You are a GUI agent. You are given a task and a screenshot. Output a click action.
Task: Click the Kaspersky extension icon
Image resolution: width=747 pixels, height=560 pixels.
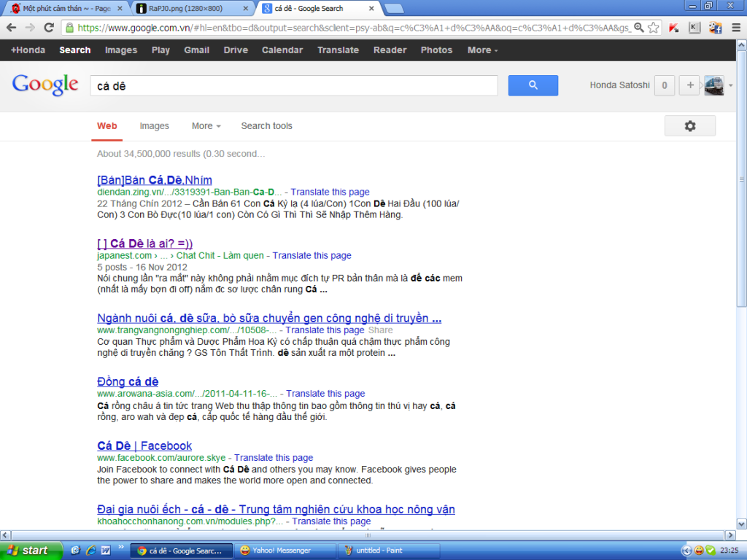click(x=675, y=28)
